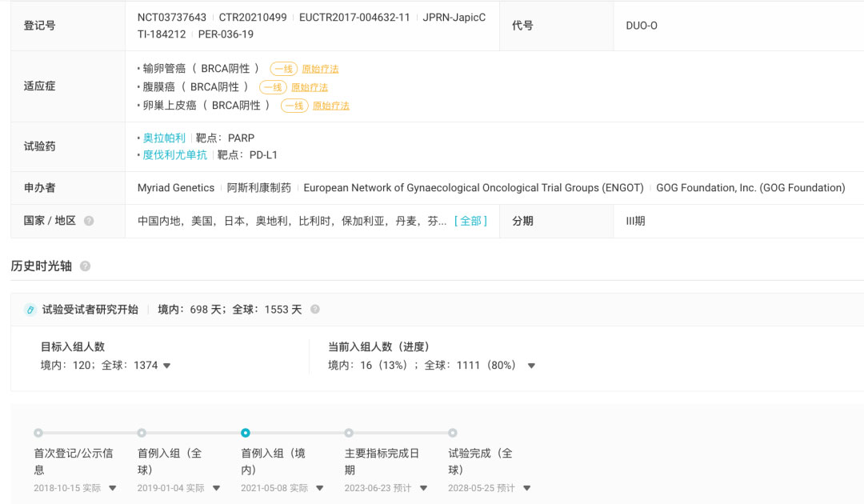864x504 pixels.
Task: Click help icon beside 历史时光轴 heading
Action: point(85,266)
